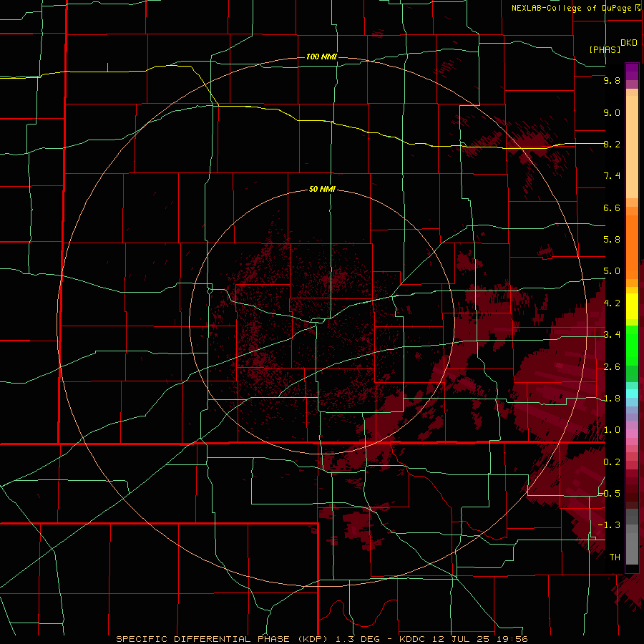
Task: Click the Specific Differential Phase caption at bottom
Action: pos(321,639)
